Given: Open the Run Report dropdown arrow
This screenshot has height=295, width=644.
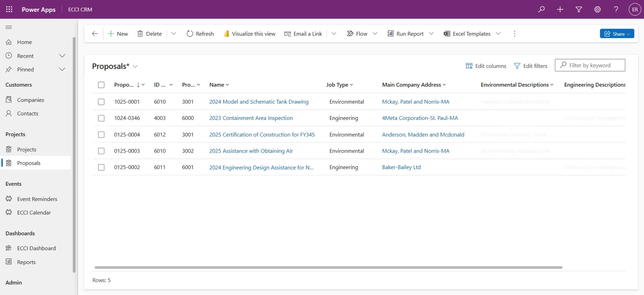Looking at the screenshot, I should [431, 33].
